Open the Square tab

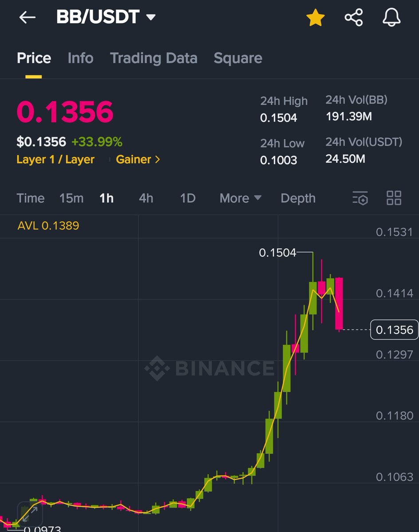[x=238, y=58]
